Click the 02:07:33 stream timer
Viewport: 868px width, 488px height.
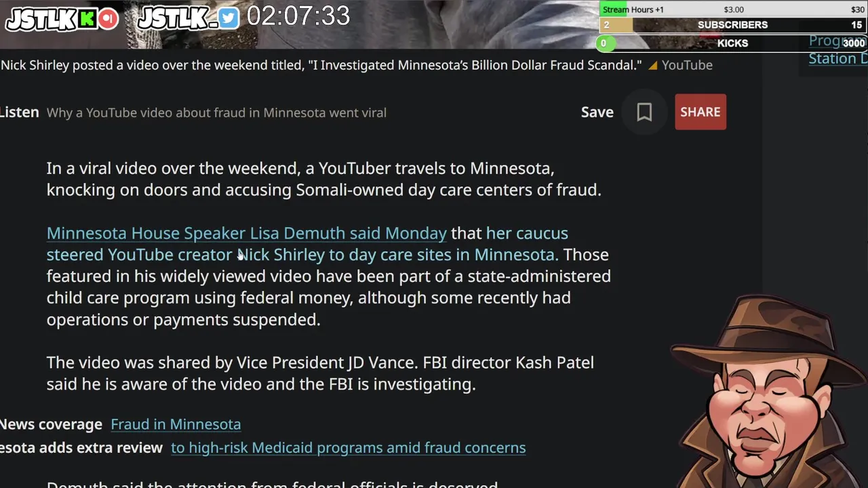tap(298, 16)
